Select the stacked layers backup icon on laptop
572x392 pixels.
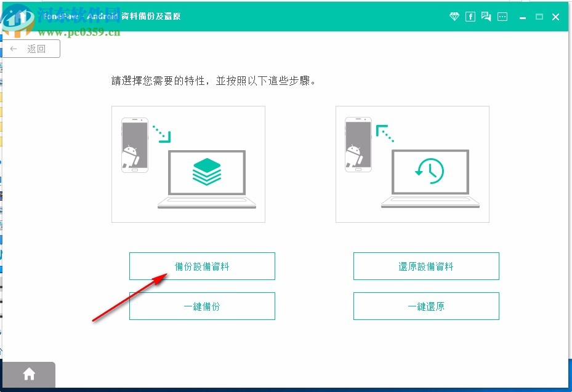(x=207, y=173)
